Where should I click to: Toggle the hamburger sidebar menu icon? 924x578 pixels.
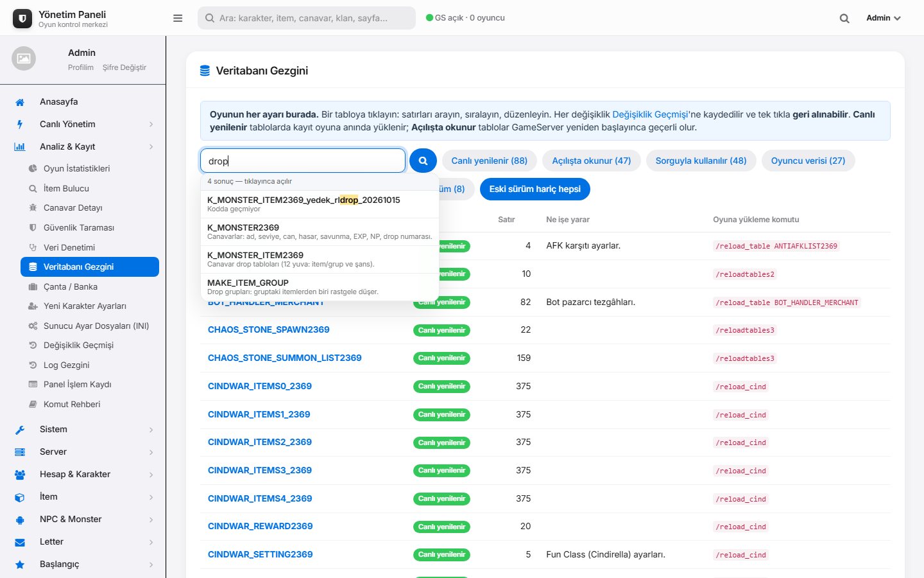[x=178, y=18]
